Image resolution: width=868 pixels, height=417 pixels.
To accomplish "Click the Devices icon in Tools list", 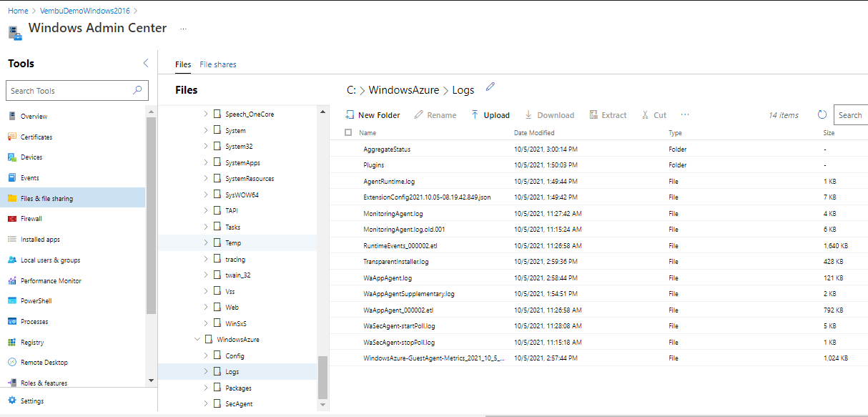I will click(12, 157).
